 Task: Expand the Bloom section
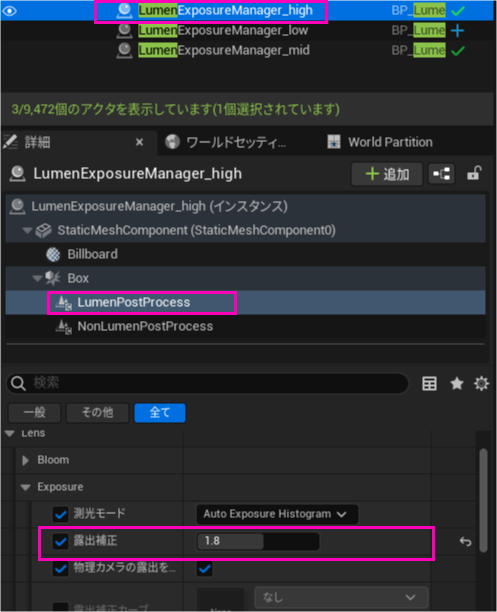(25, 461)
